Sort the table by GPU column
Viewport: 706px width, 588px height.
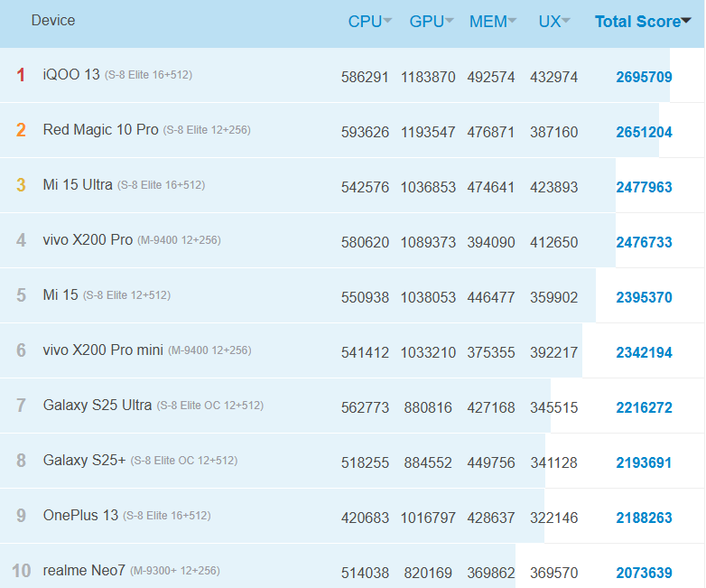click(432, 21)
